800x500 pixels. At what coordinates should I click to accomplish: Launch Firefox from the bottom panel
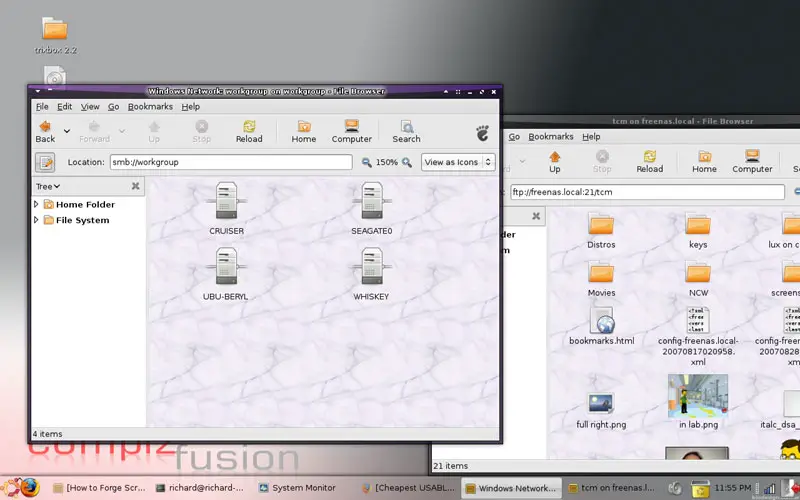pyautogui.click(x=30, y=488)
